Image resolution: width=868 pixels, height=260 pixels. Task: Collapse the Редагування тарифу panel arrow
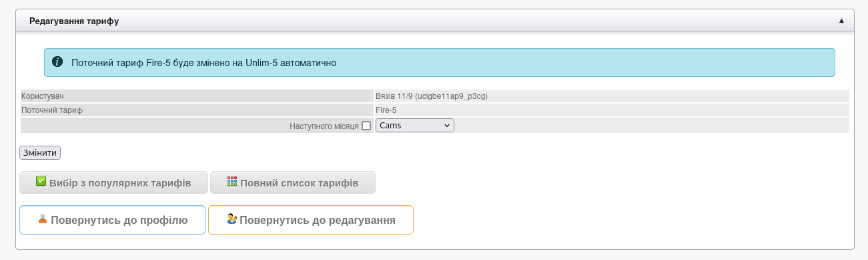click(841, 21)
